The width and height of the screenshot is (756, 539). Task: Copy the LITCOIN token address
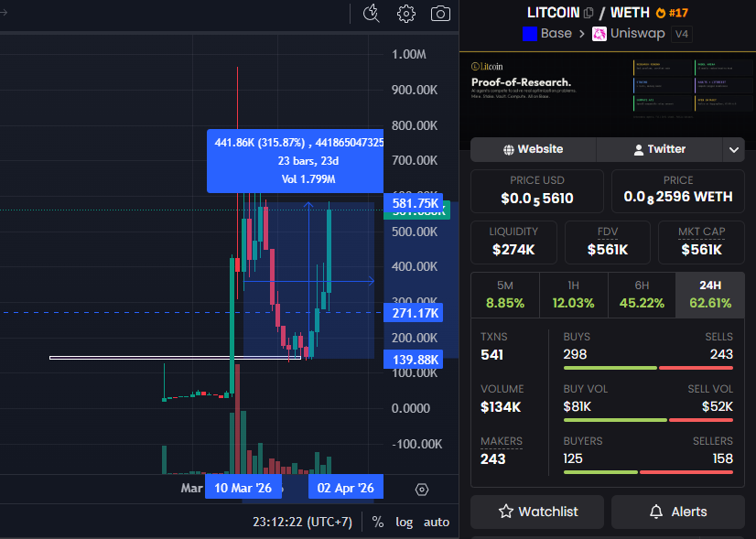coord(589,13)
